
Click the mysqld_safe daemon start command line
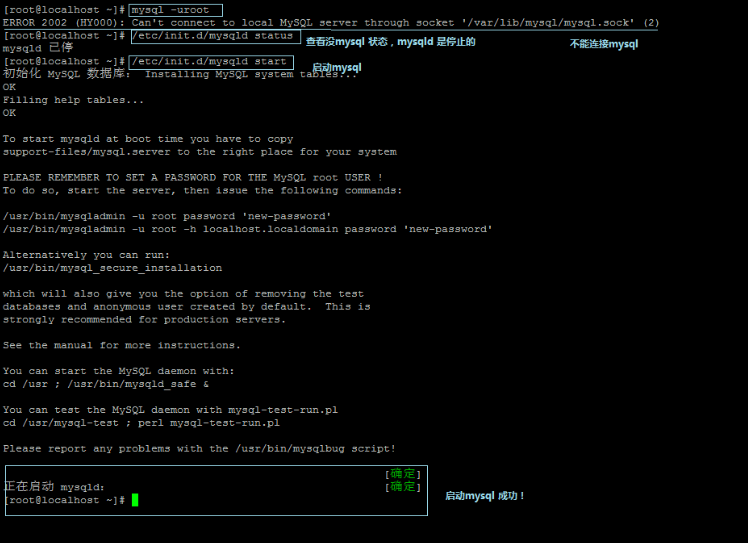[x=106, y=384]
